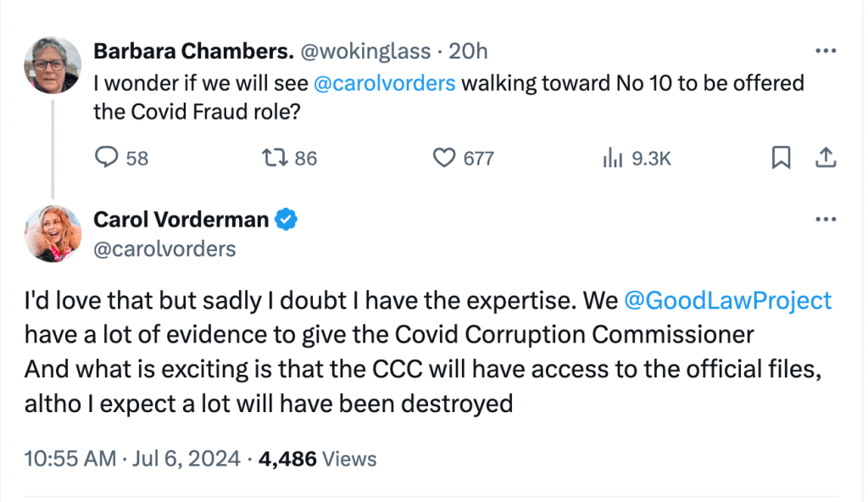The width and height of the screenshot is (868, 502).
Task: Click the @carolvorders handle under Carol's name
Action: (x=164, y=248)
